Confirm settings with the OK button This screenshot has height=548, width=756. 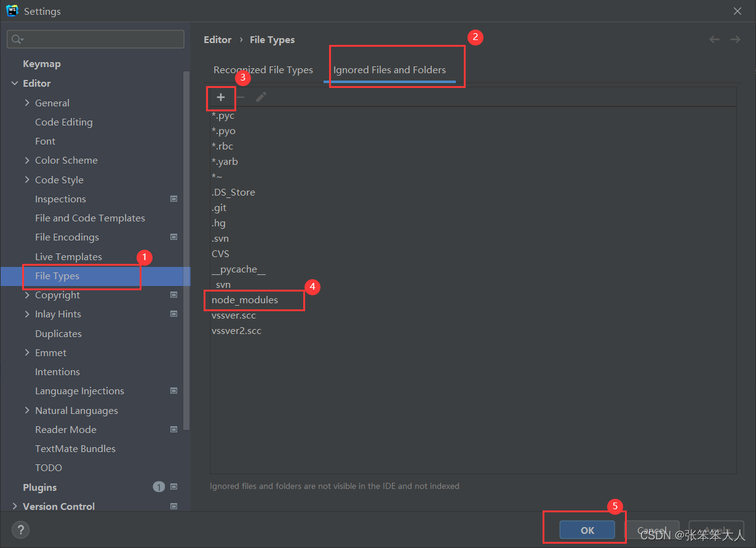(586, 530)
